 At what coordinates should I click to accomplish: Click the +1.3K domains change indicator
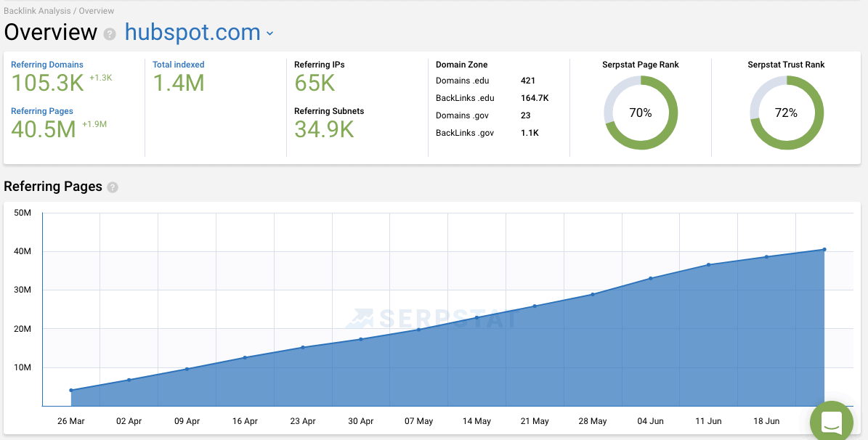click(x=101, y=78)
